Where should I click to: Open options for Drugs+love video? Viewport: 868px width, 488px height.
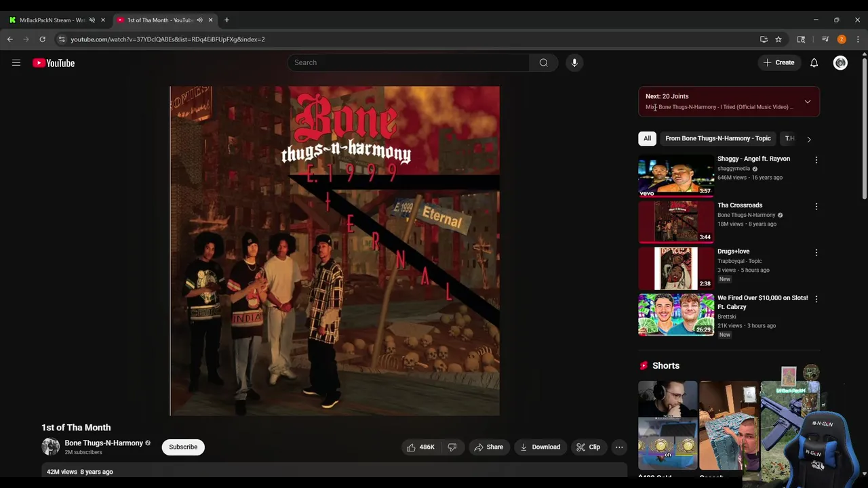[x=816, y=252]
